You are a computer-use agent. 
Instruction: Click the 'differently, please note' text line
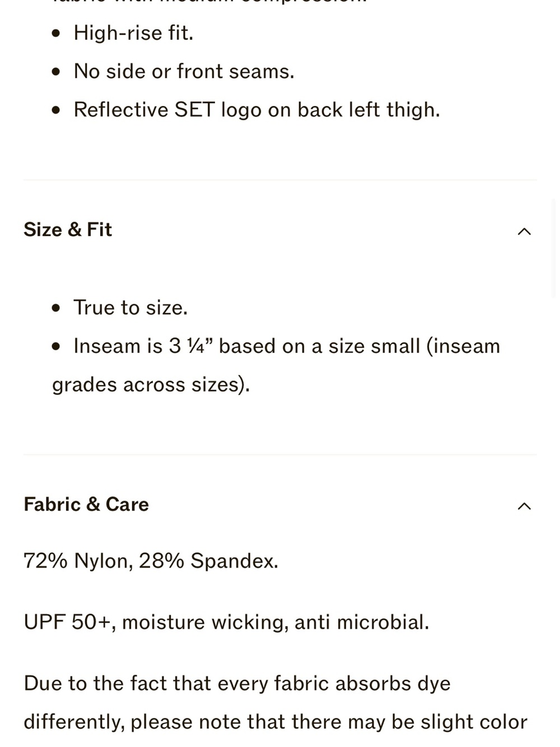tap(276, 722)
